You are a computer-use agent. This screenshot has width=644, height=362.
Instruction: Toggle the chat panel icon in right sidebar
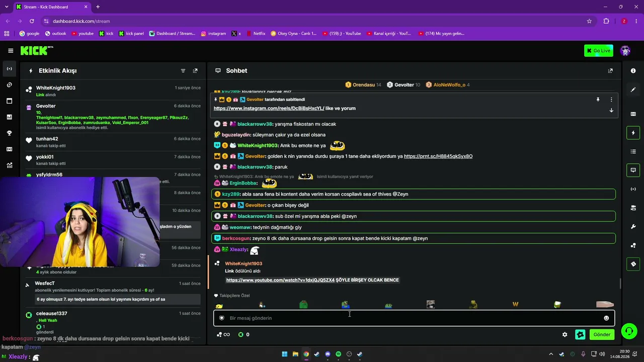pyautogui.click(x=633, y=170)
